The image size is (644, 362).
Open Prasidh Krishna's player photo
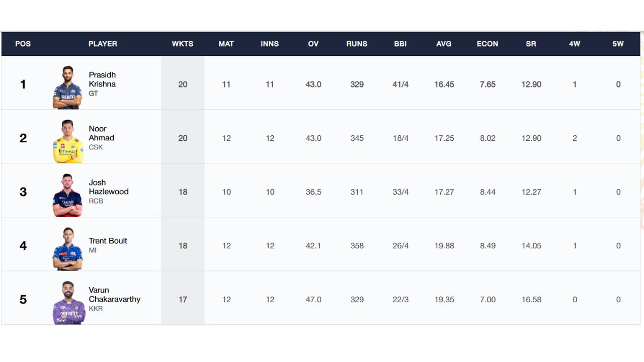[x=67, y=87]
